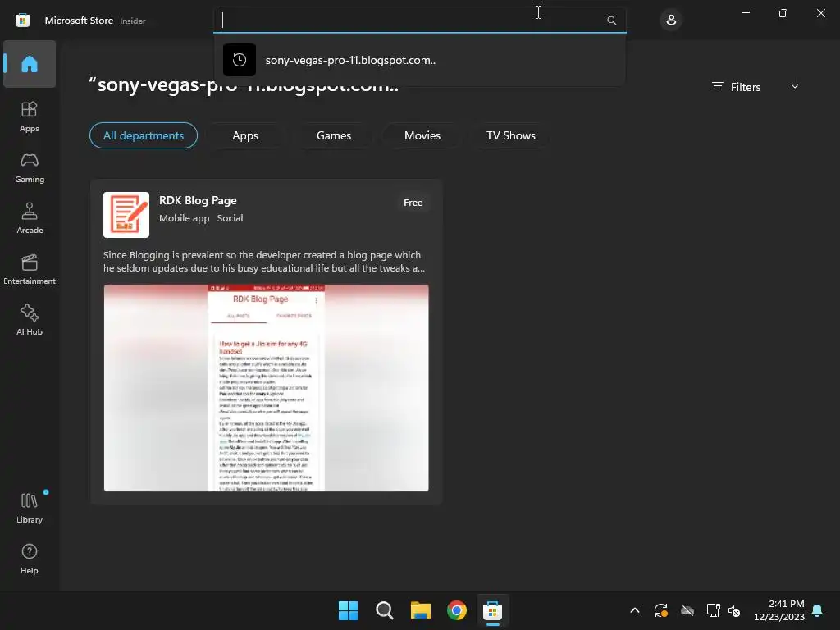Click the Free price button on RDK Blog Page
Viewport: 840px width, 630px height.
coord(413,203)
